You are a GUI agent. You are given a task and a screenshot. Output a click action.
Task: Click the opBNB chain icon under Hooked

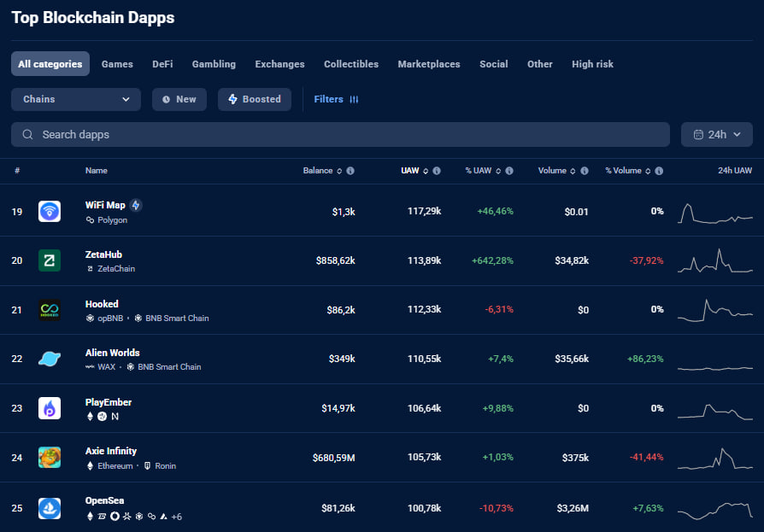90,318
